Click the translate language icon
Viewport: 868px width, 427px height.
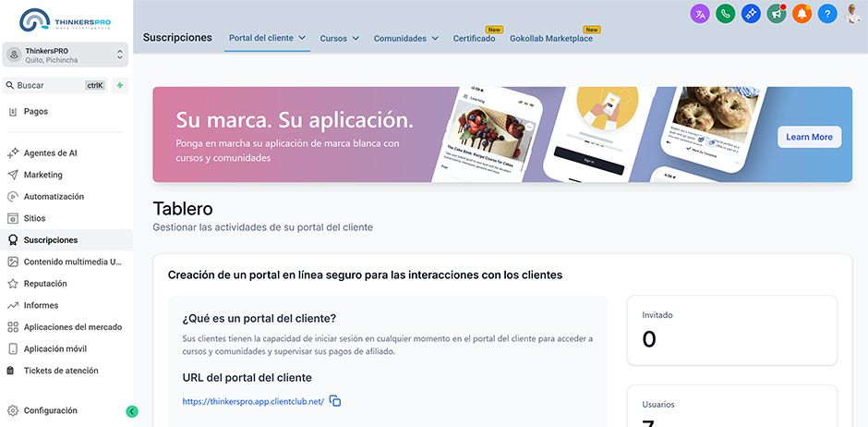[701, 14]
